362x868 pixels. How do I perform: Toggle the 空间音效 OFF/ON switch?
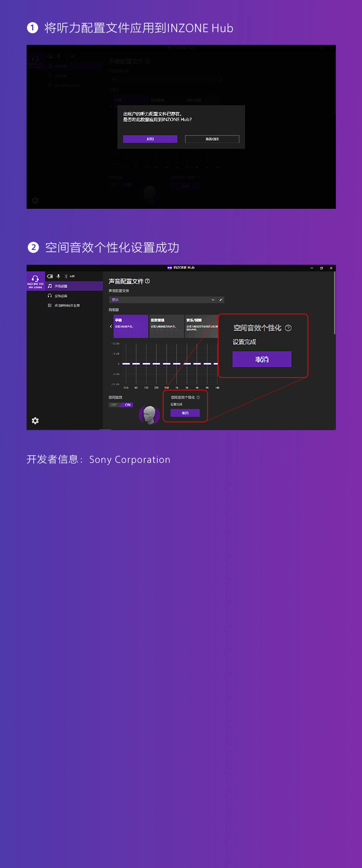[121, 405]
